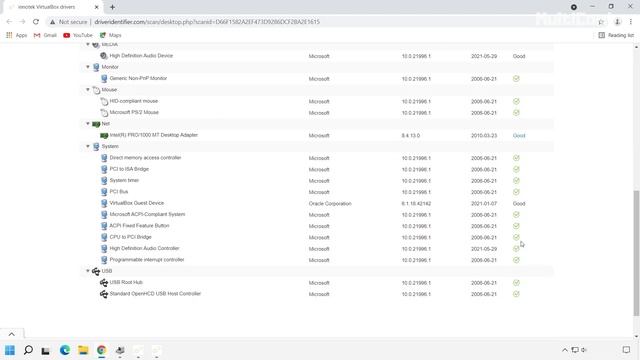This screenshot has height=360, width=640.
Task: Show hidden system tray icons chevron
Action: coord(565,350)
